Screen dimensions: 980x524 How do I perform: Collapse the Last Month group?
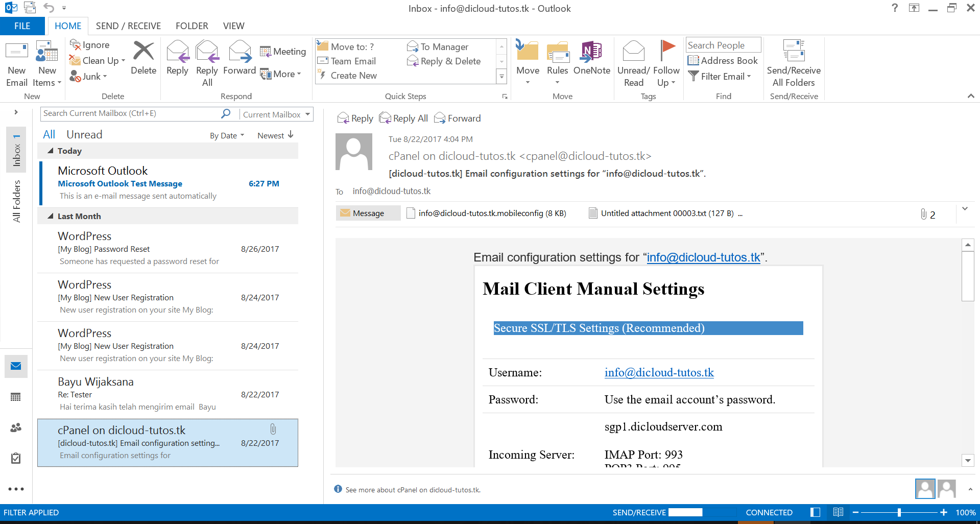pos(51,216)
